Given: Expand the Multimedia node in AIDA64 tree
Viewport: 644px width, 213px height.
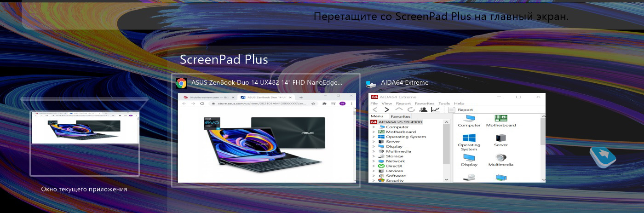Looking at the screenshot, I should (x=374, y=151).
